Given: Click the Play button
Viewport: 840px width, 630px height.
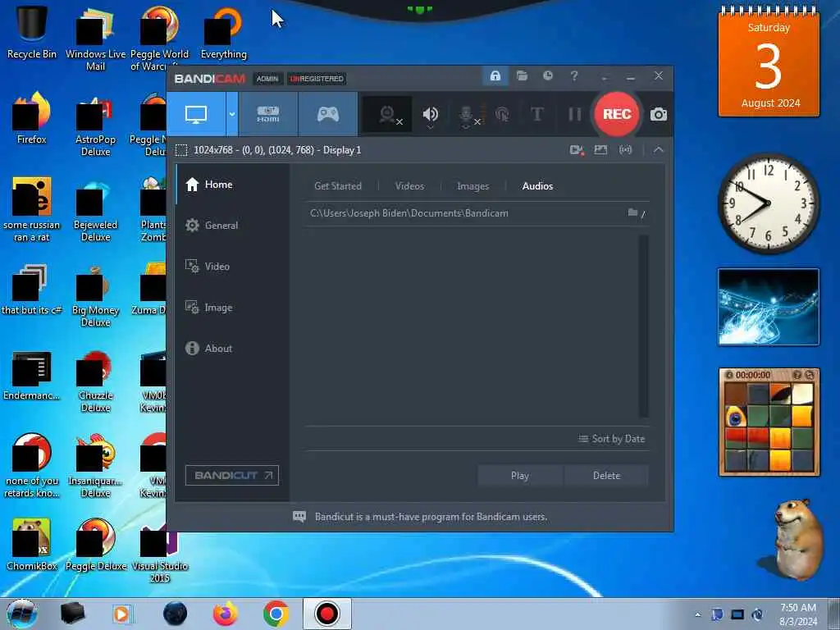Looking at the screenshot, I should click(x=519, y=475).
